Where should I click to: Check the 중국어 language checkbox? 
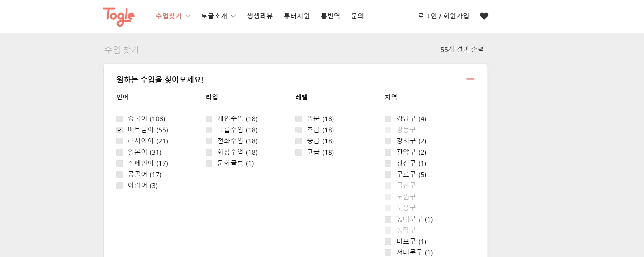120,119
